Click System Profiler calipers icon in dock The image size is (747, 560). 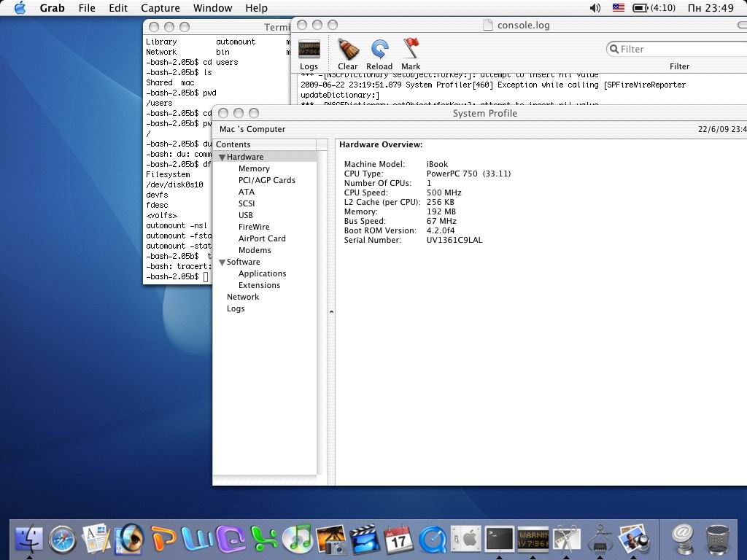click(600, 539)
